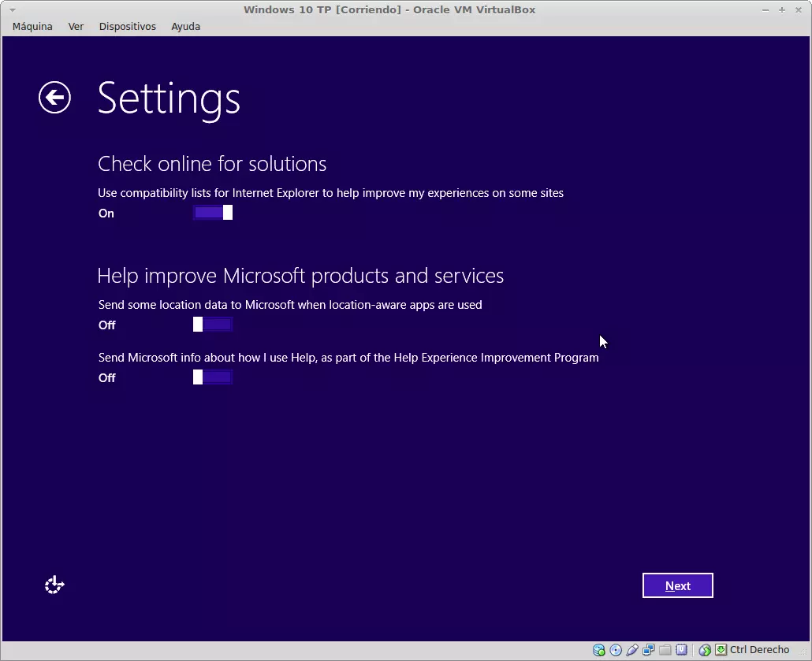
Task: Click the keyboard capture green arrow icon
Action: [x=721, y=650]
